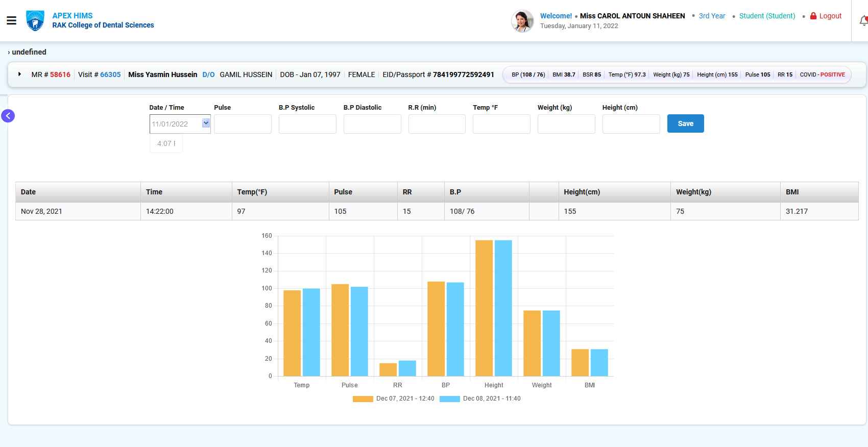Click the time field showing 4:07
Image resolution: width=868 pixels, height=447 pixels.
pyautogui.click(x=166, y=143)
